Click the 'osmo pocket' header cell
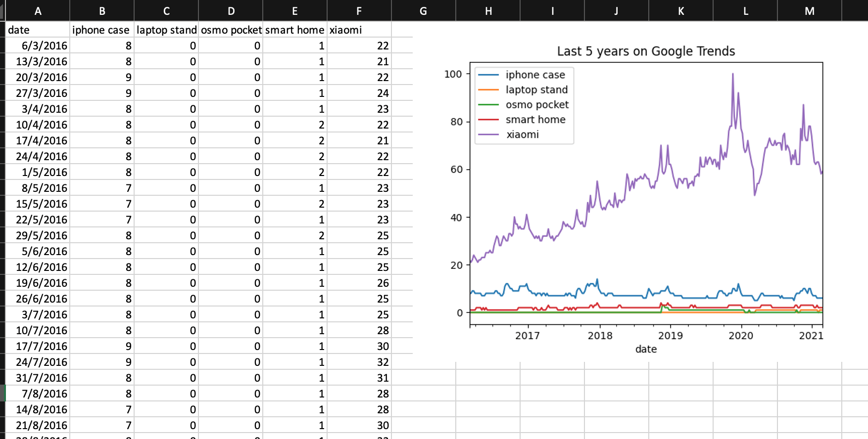The width and height of the screenshot is (868, 439). tap(231, 30)
